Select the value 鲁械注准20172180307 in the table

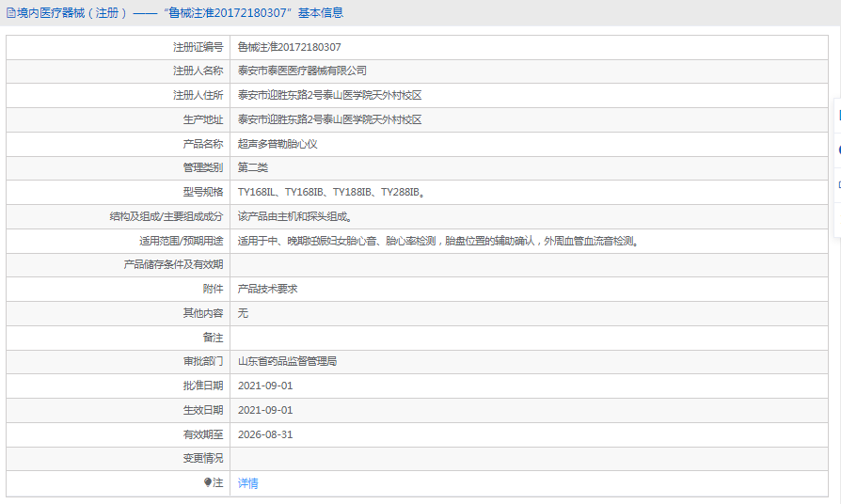click(289, 47)
